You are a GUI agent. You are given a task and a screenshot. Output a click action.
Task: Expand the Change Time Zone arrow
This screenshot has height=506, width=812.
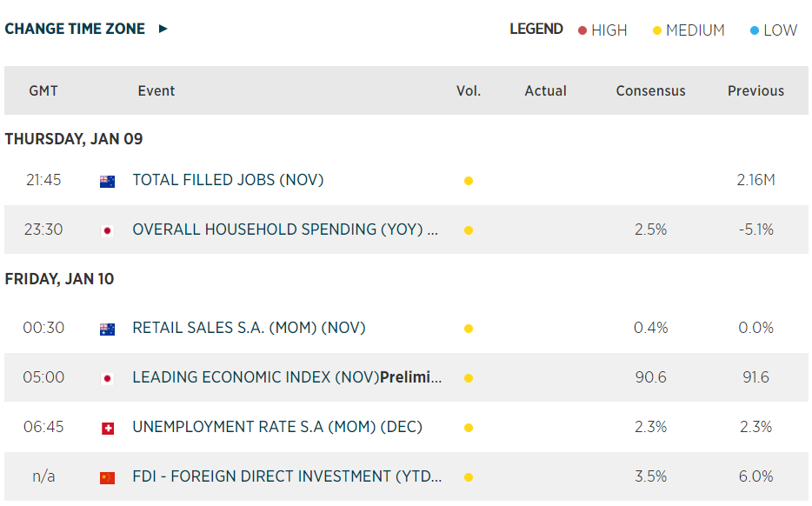163,29
